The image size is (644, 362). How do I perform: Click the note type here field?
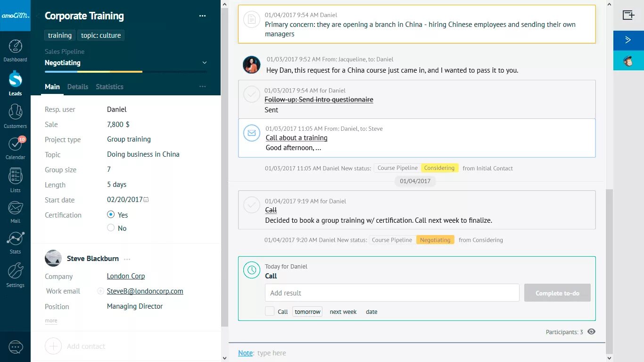click(x=272, y=353)
